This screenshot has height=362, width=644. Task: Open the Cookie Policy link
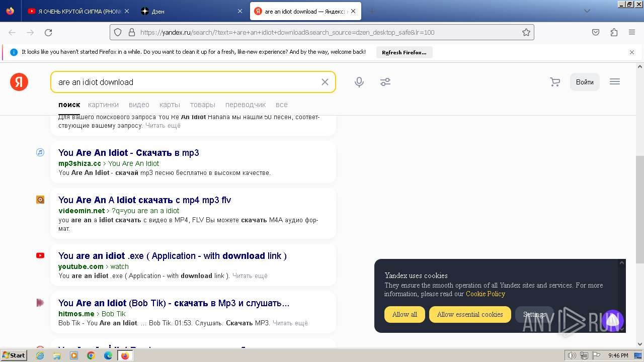click(486, 294)
